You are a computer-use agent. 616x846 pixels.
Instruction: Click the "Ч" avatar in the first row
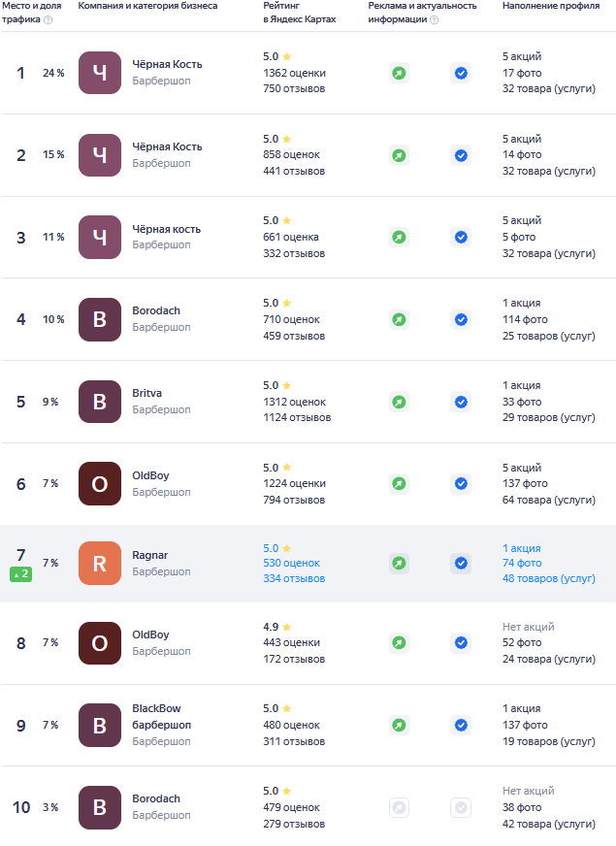(100, 73)
